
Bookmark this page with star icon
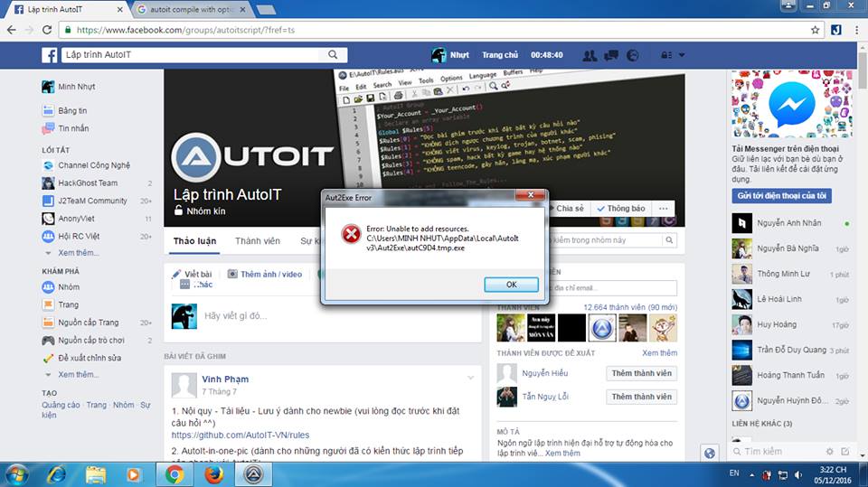tap(815, 30)
